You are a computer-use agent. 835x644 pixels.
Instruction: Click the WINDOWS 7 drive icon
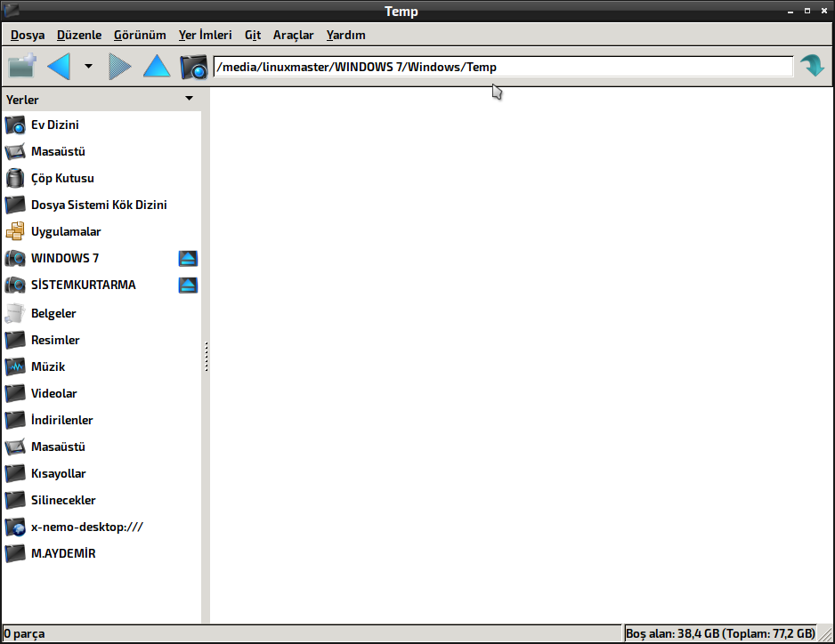[15, 258]
